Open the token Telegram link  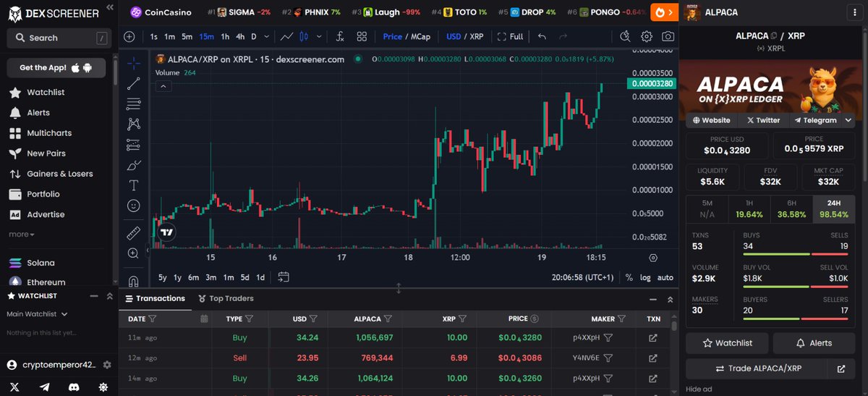815,120
